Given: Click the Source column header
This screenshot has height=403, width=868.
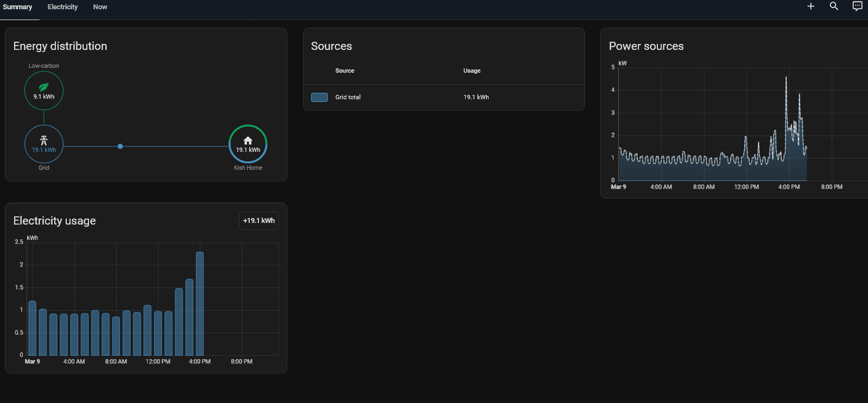Looking at the screenshot, I should click(345, 71).
